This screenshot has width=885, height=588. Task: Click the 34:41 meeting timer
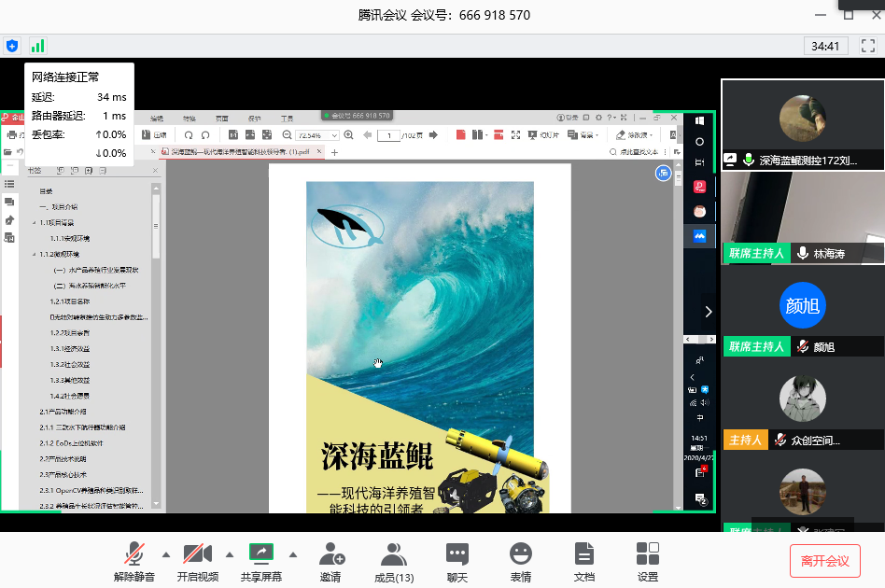[825, 46]
